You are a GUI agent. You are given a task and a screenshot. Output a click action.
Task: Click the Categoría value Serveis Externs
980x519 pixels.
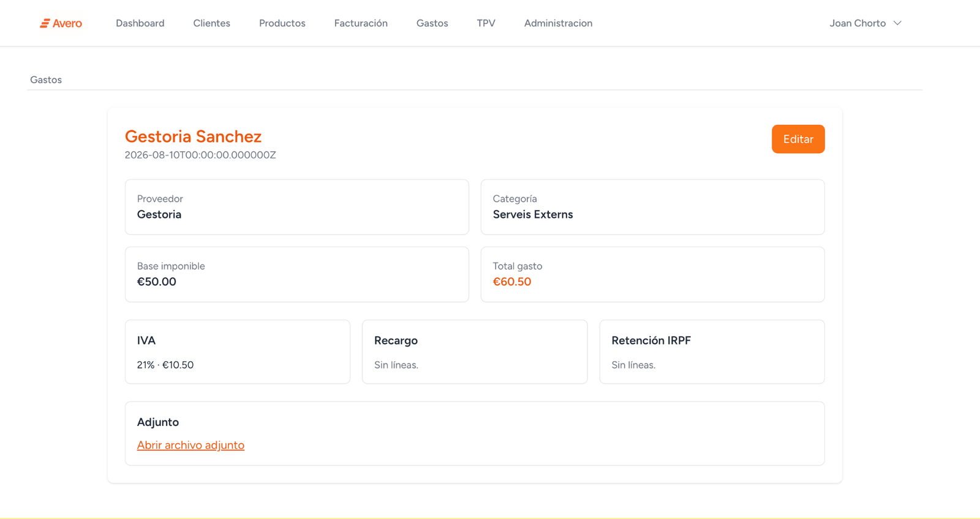[533, 214]
